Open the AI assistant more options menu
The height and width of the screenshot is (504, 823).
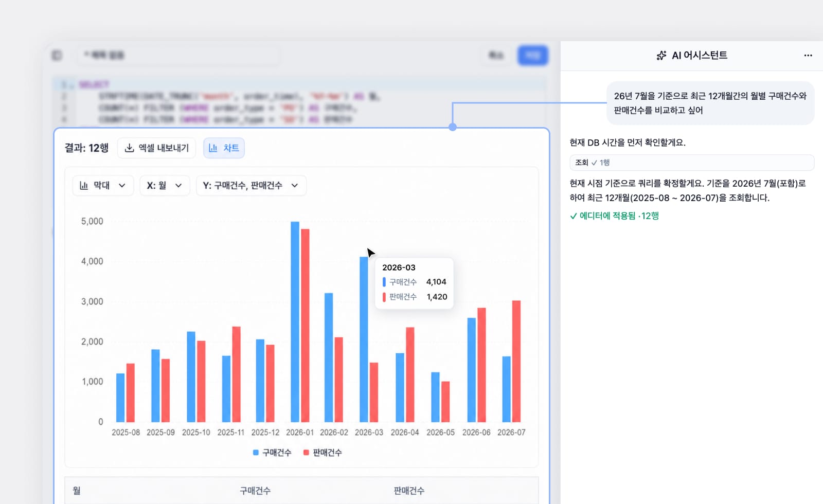[x=808, y=56]
